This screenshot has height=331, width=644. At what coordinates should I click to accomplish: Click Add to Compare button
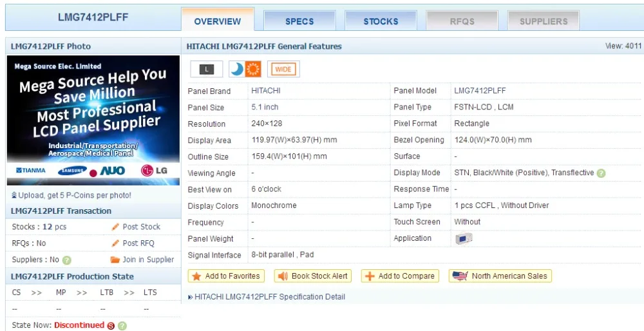pos(400,276)
